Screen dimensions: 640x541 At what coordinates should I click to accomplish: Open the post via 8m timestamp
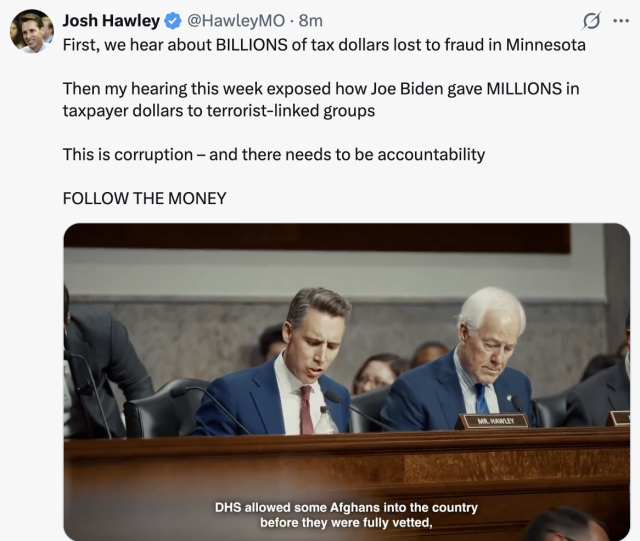310,20
